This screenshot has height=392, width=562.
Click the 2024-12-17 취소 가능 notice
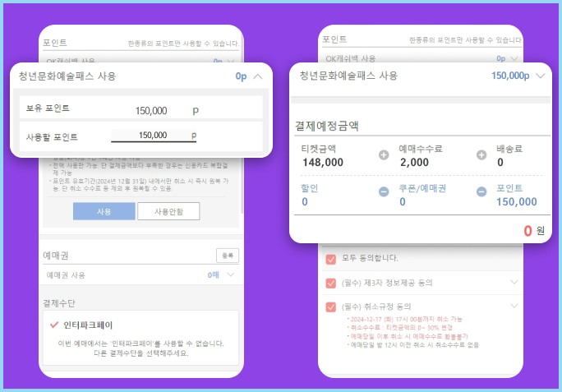tap(406, 319)
